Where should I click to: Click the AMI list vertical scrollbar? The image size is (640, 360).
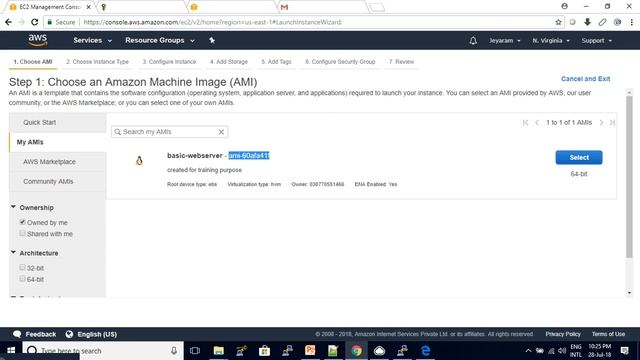click(629, 176)
